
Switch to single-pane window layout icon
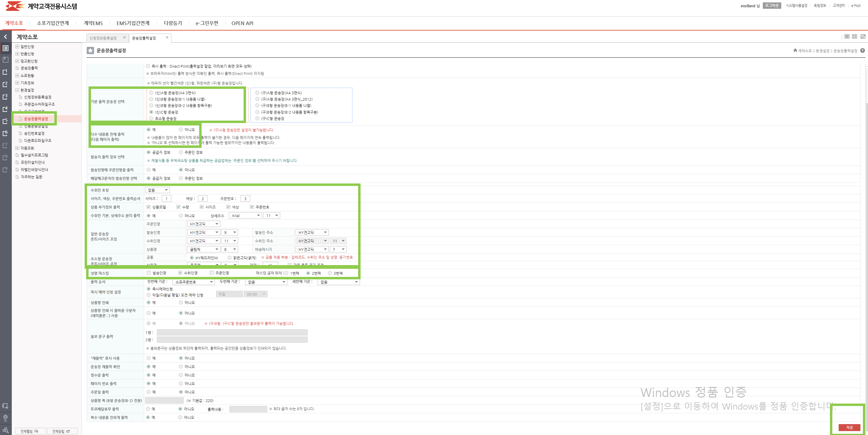coord(847,36)
